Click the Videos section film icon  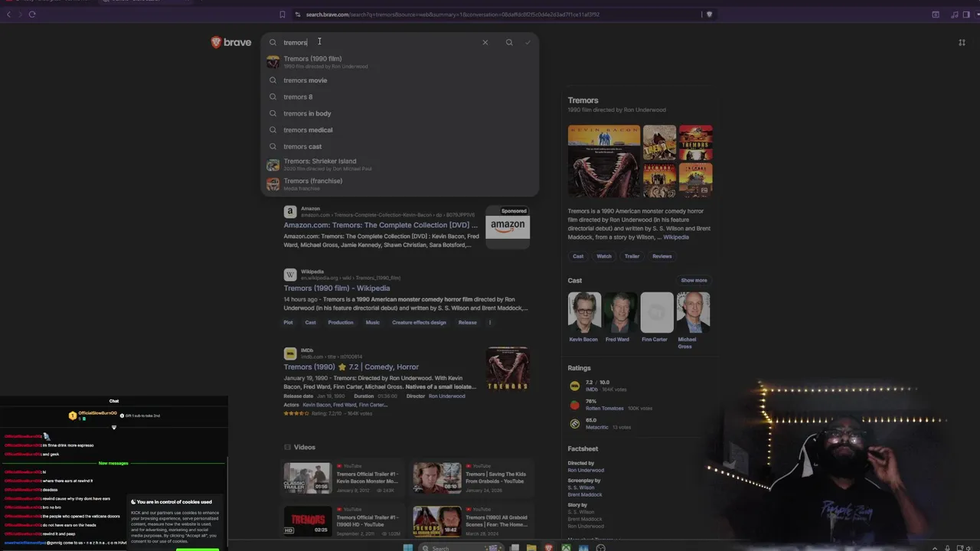pos(287,447)
